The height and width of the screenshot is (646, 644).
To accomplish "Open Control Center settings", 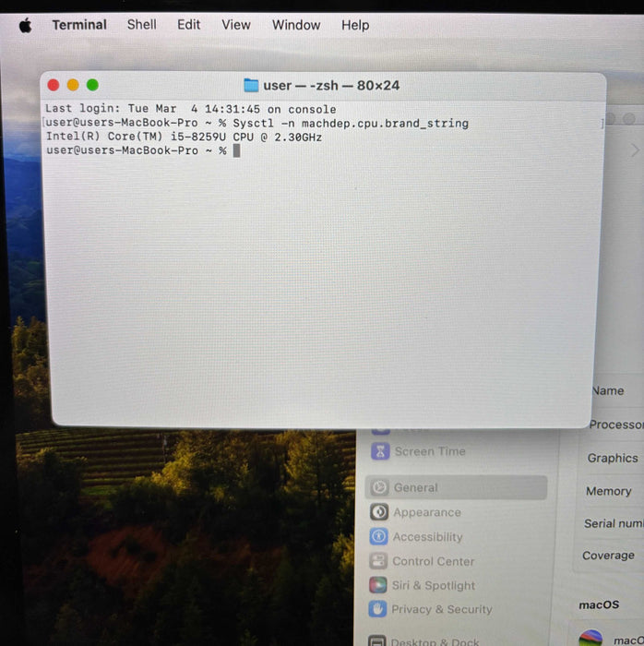I will click(x=433, y=561).
